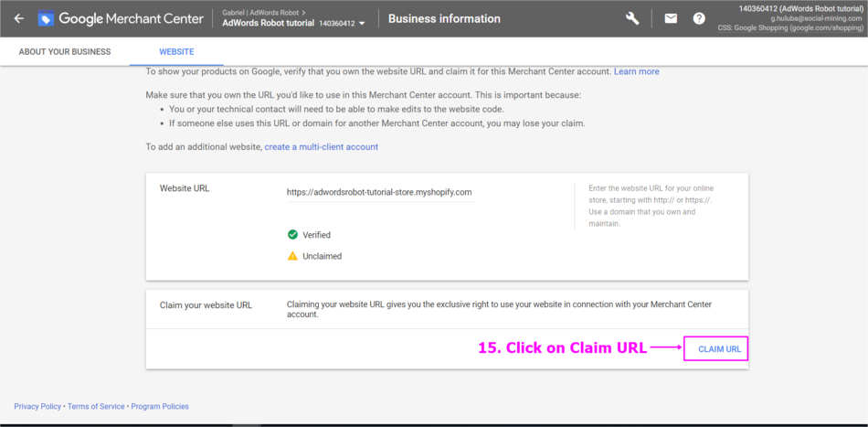This screenshot has height=427, width=868.
Task: Click the Claim URL button
Action: pyautogui.click(x=719, y=349)
